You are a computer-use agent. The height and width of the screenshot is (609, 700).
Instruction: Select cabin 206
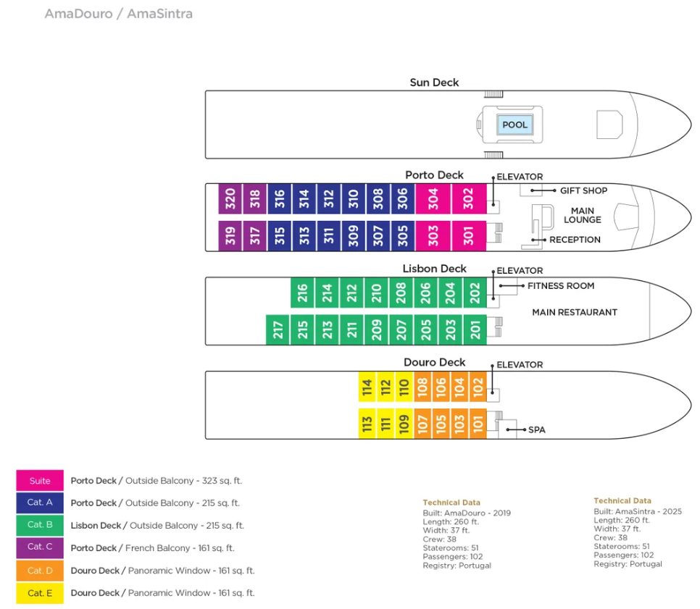425,293
